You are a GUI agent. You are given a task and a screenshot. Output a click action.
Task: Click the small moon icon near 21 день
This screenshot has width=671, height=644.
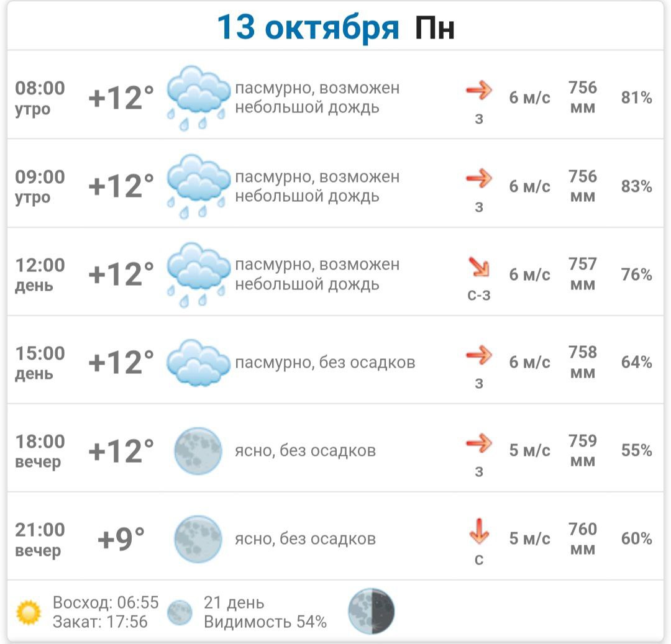tap(180, 612)
